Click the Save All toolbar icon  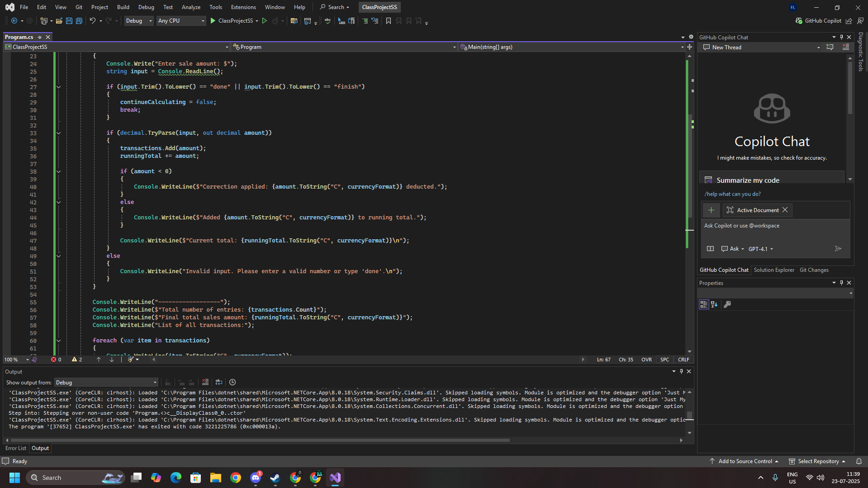(x=79, y=21)
